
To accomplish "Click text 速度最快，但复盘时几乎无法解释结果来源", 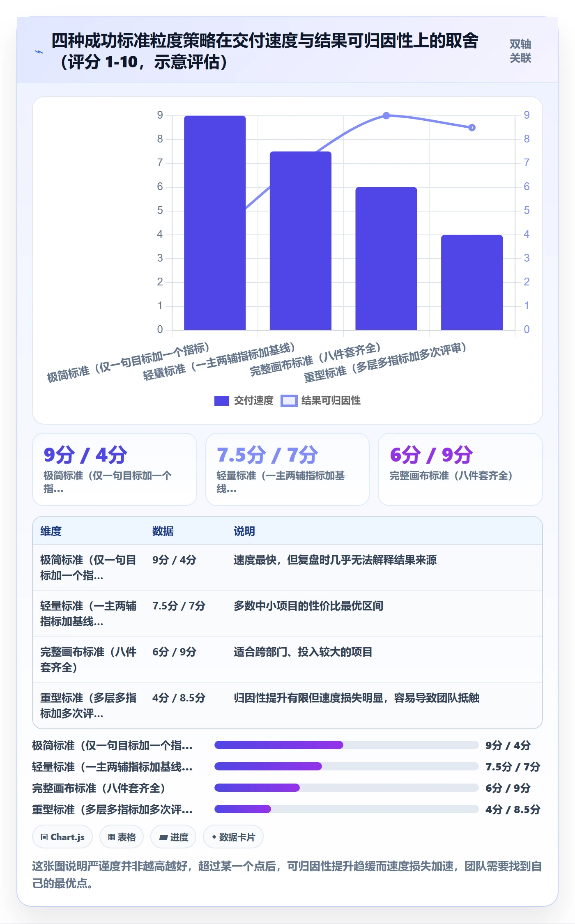I will (335, 560).
